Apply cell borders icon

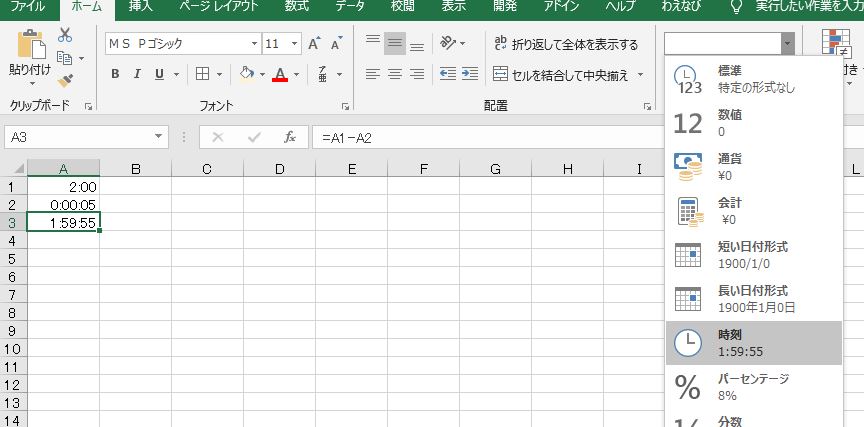202,74
